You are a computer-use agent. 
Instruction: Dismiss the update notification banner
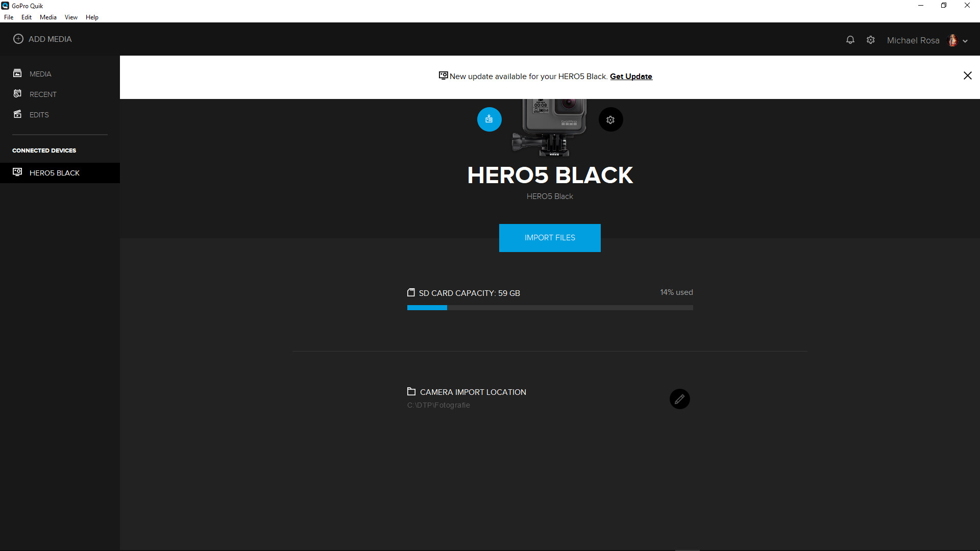click(x=967, y=76)
